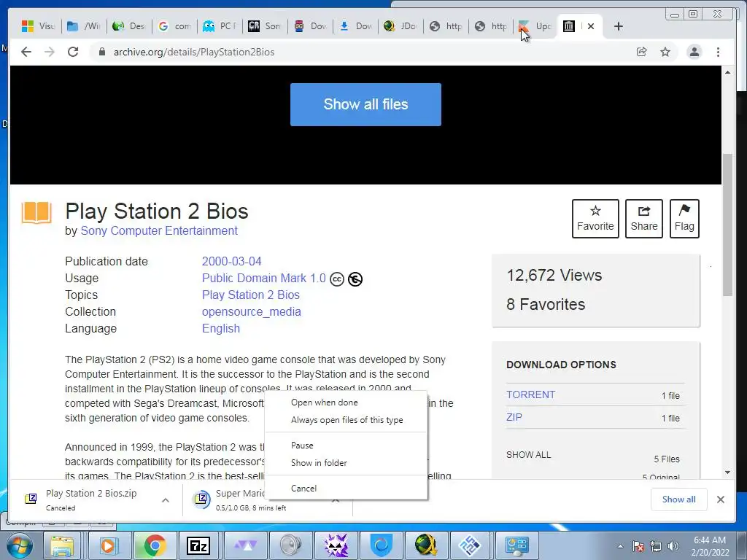Click the site lock icon
This screenshot has height=560, width=747.
coord(101,52)
